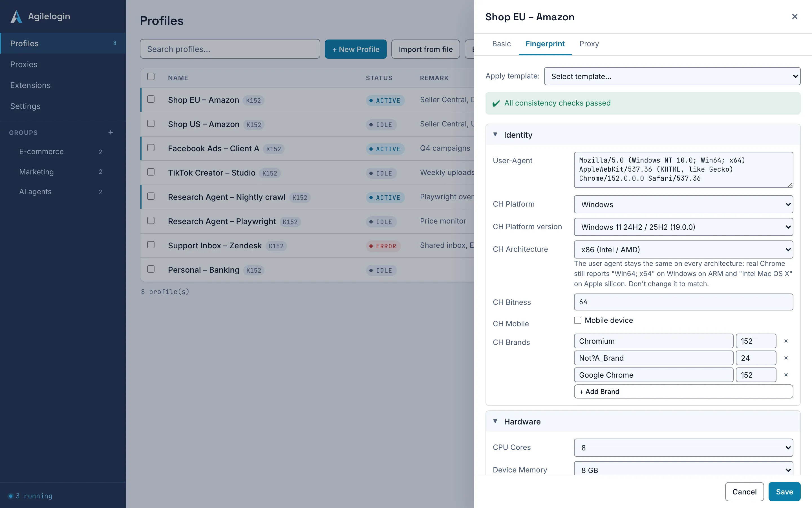Focus the Search profiles field

tap(230, 49)
